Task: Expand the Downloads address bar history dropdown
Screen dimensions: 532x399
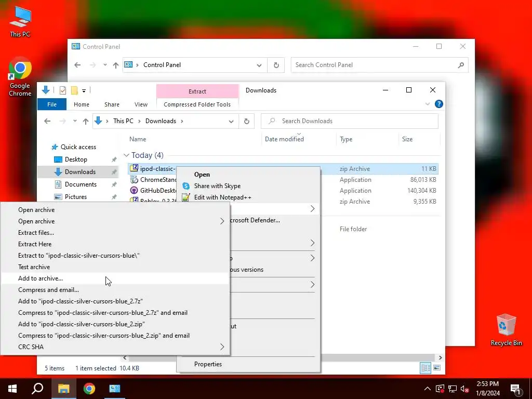Action: click(x=231, y=121)
